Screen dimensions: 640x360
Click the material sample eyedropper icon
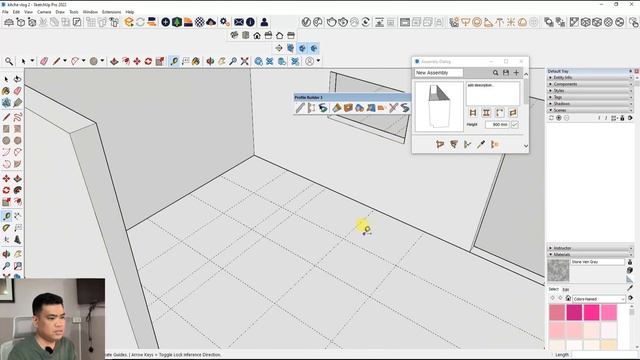[x=630, y=288]
